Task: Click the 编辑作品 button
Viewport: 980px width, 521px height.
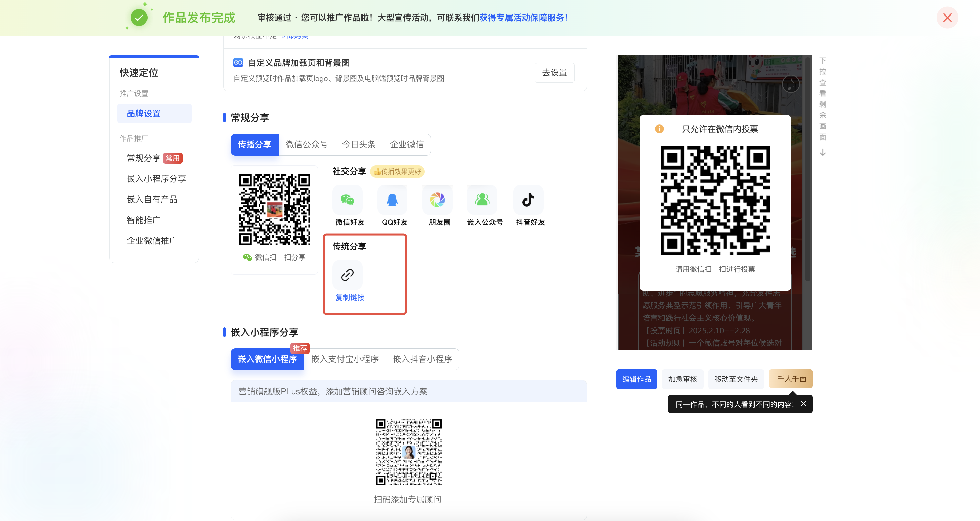Action: tap(636, 379)
